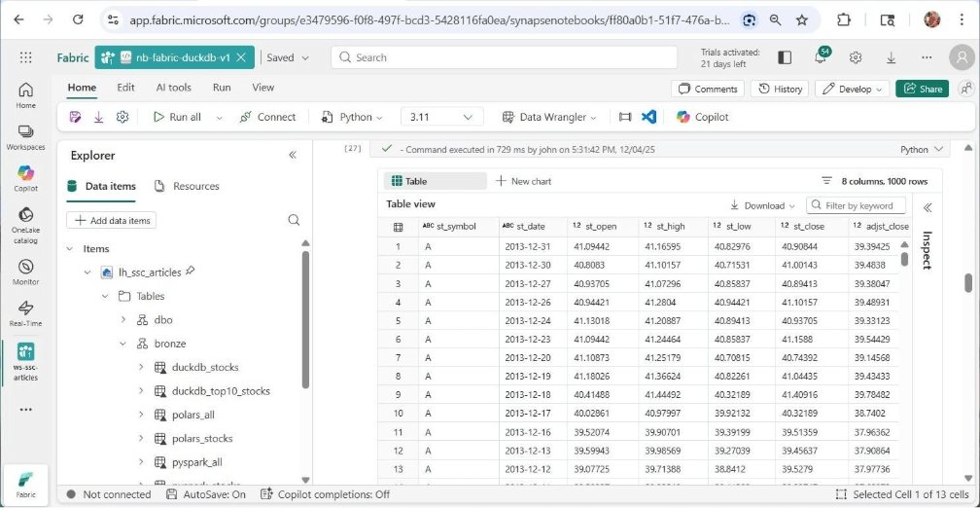Click the layout view icon in header
This screenshot has height=508, width=980.
(x=785, y=57)
